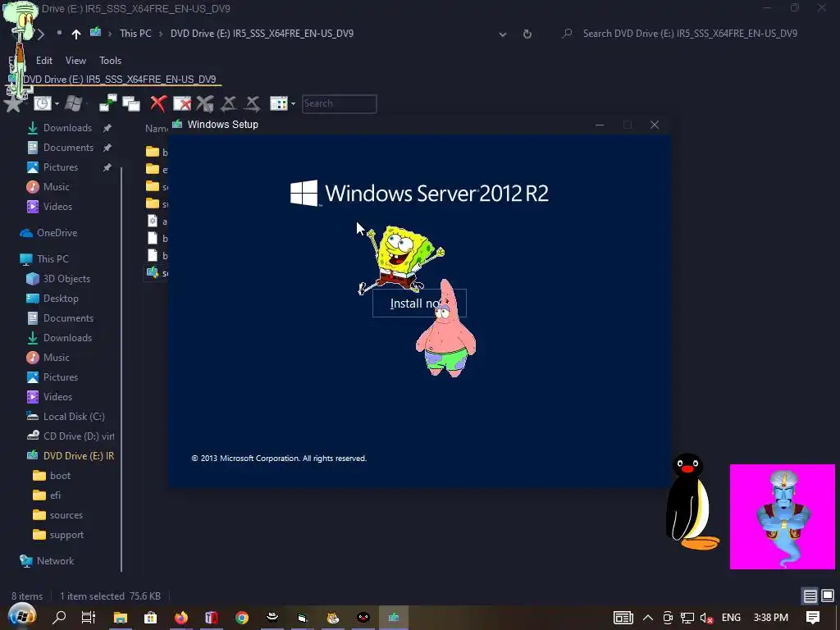Viewport: 840px width, 630px height.
Task: Switch to large icons view in status bar
Action: point(827,596)
